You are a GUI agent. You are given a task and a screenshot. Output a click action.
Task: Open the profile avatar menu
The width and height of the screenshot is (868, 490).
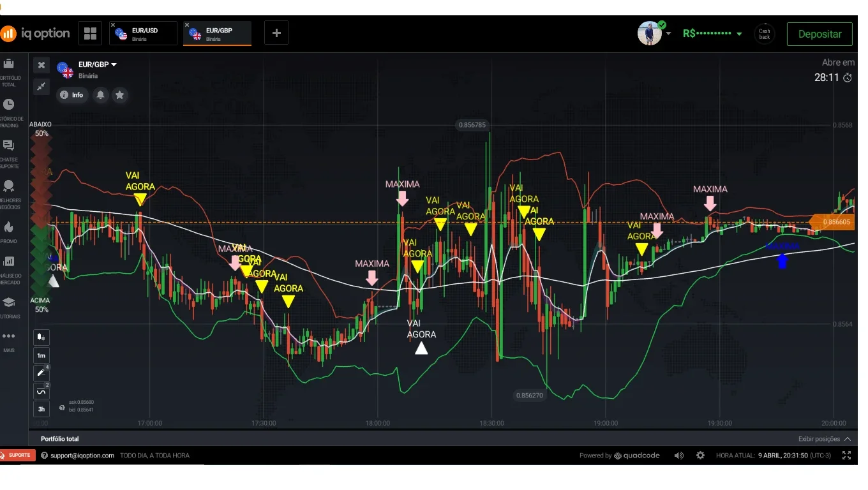click(650, 33)
